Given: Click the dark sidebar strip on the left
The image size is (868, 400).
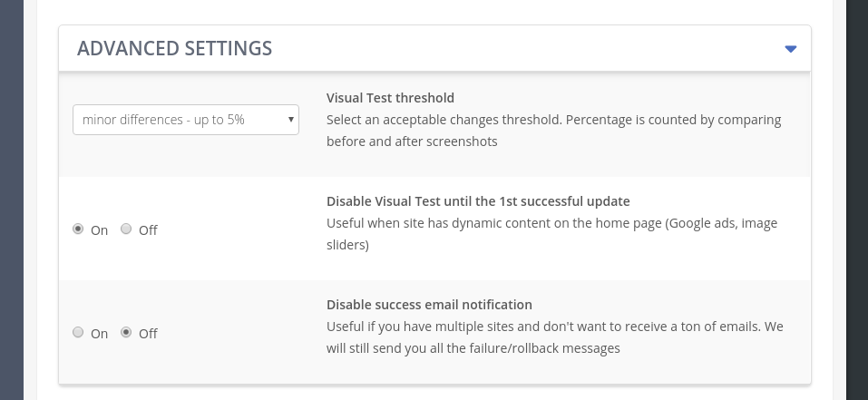Looking at the screenshot, I should 12,200.
